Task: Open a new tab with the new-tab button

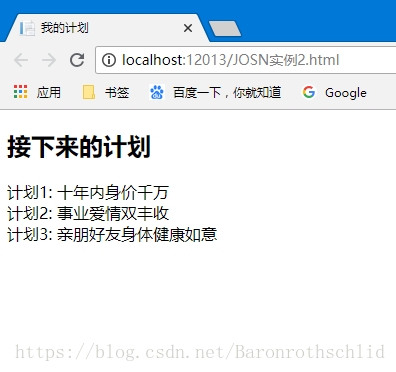Action: click(225, 28)
